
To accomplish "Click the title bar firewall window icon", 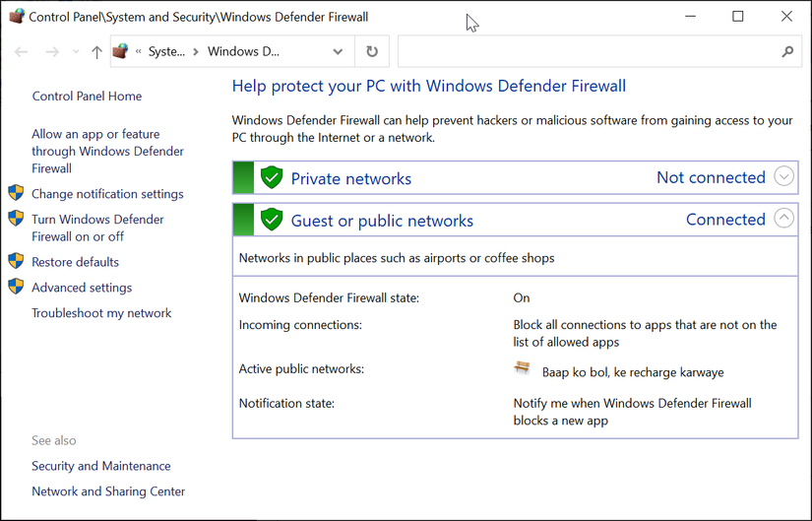I will coord(16,16).
